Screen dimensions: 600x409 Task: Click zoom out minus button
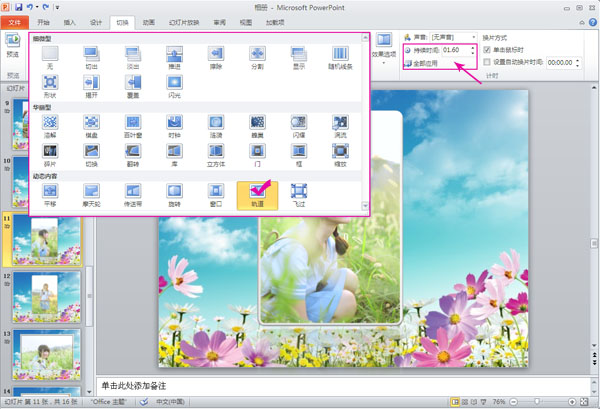514,402
